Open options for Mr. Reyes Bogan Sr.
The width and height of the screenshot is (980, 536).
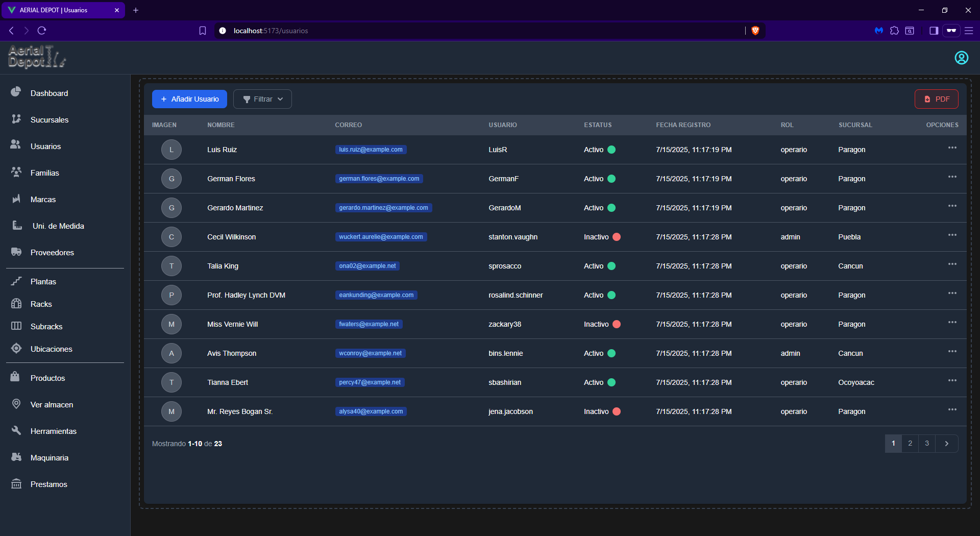pos(952,410)
